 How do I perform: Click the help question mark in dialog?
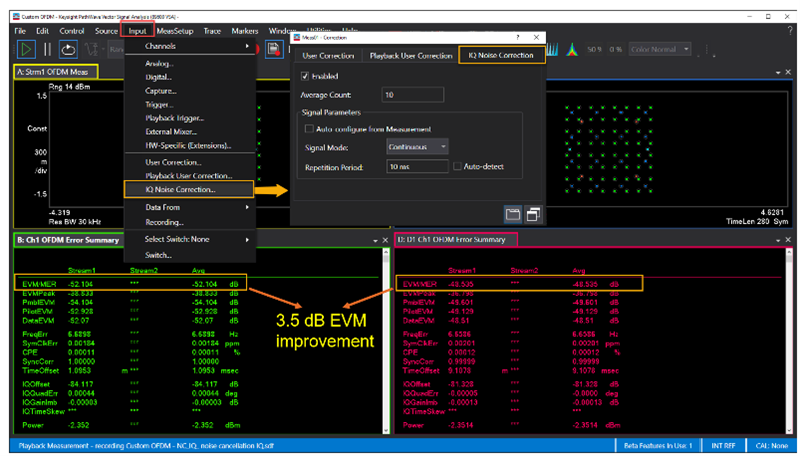coord(517,36)
